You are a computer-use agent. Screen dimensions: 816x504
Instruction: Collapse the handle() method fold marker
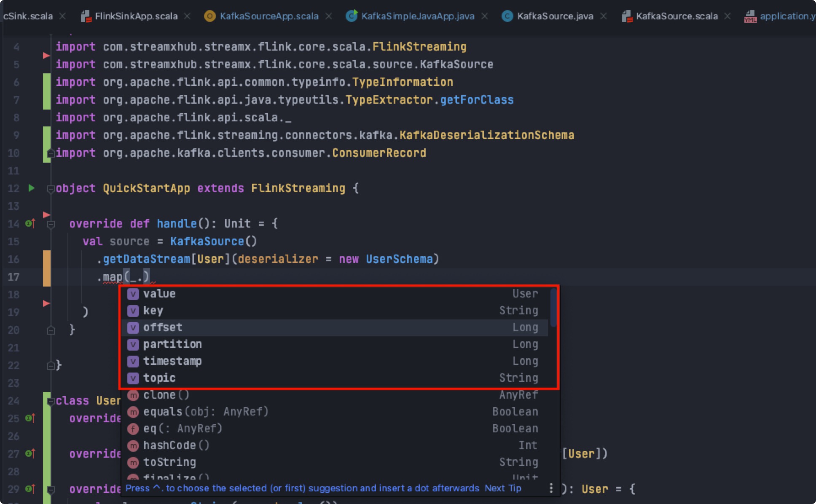[x=51, y=224]
